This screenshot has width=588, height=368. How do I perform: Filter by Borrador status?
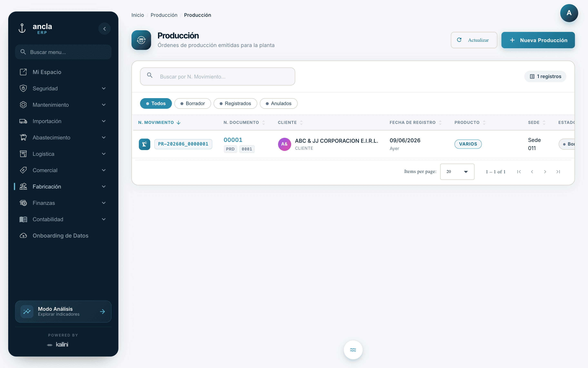click(193, 103)
